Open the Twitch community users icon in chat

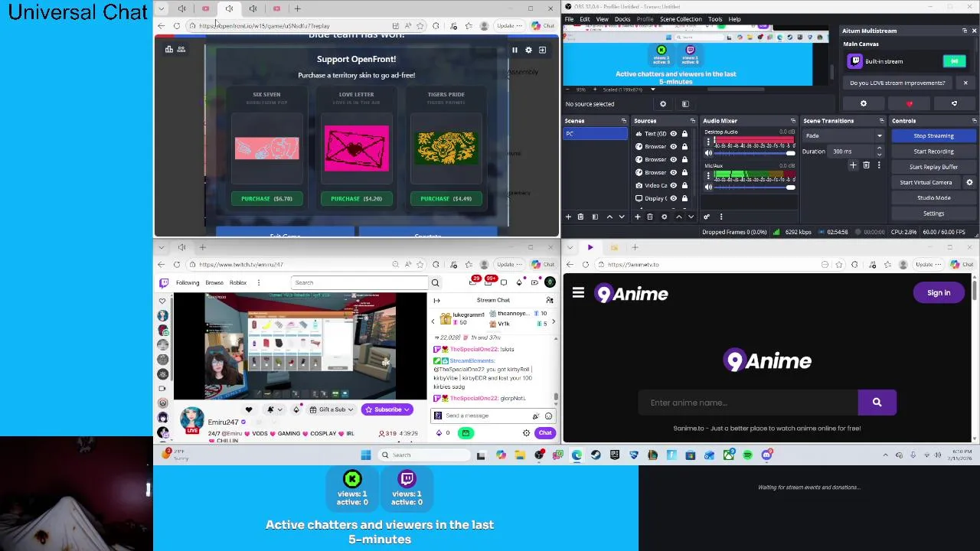point(549,301)
